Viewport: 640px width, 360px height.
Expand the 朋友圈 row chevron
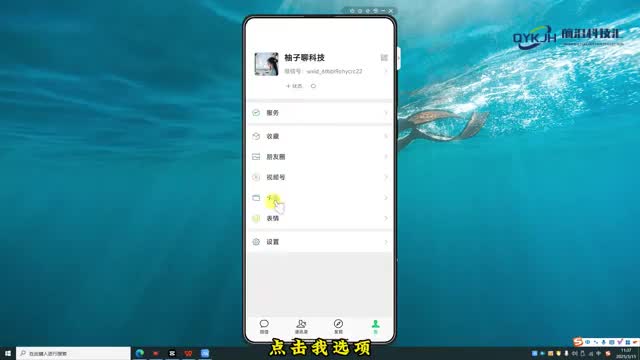pos(386,157)
